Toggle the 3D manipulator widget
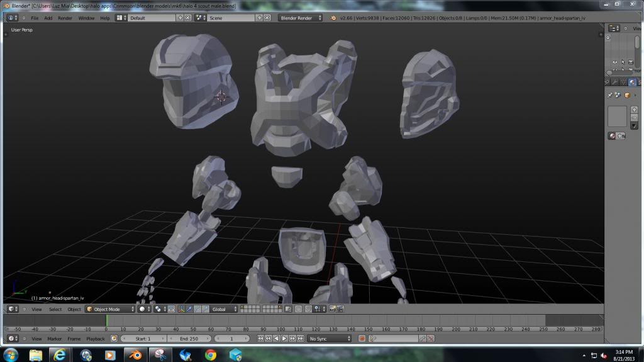644x362 pixels. pyautogui.click(x=180, y=309)
